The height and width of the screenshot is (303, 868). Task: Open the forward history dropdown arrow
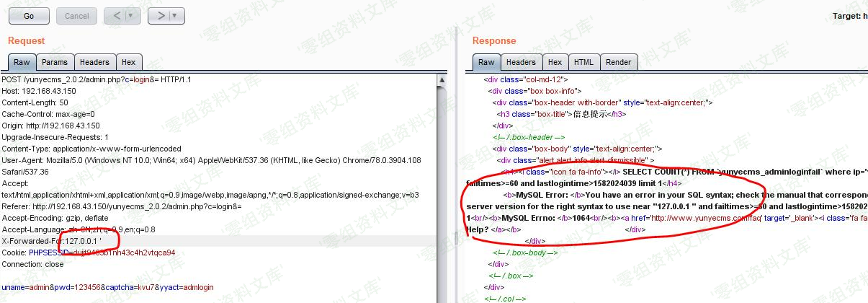click(175, 15)
